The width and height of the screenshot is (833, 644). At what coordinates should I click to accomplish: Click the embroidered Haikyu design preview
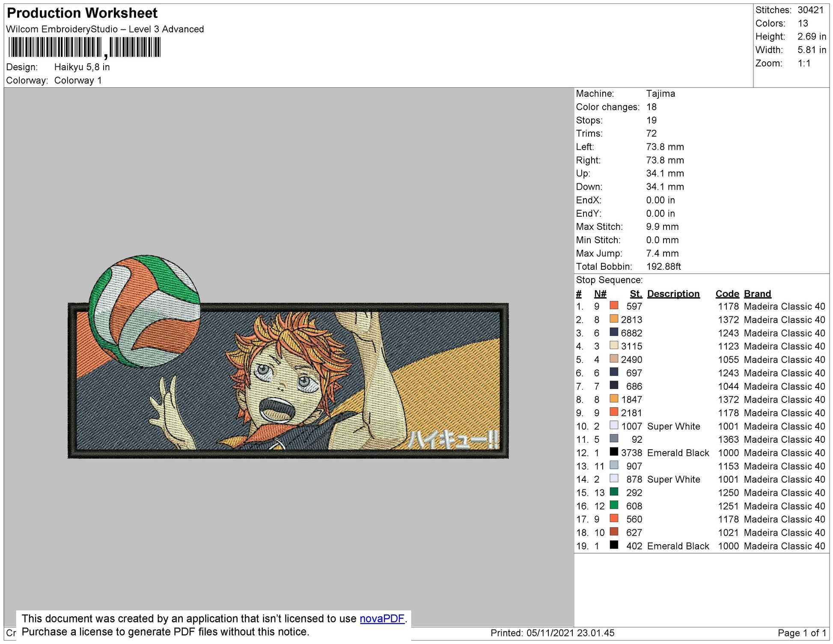pyautogui.click(x=288, y=358)
